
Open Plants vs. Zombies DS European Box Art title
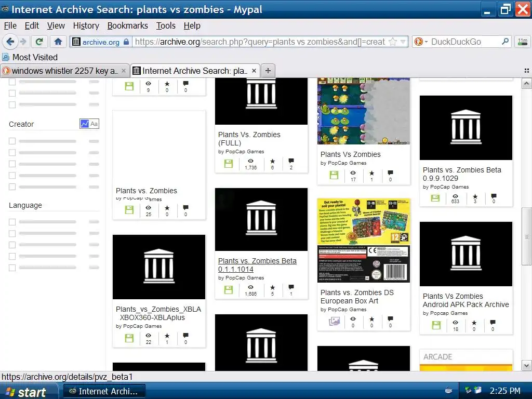[357, 297]
